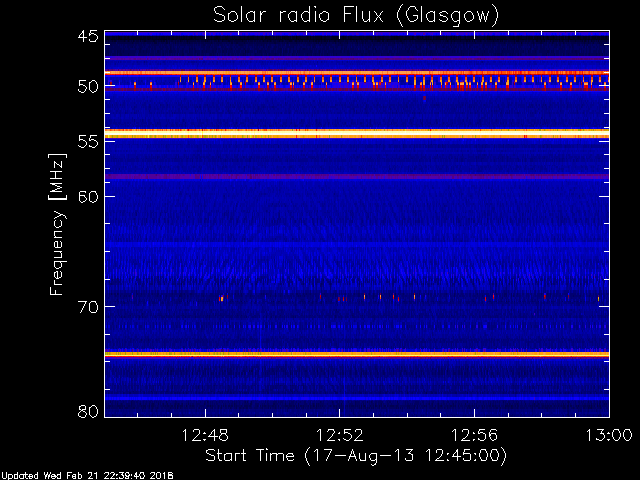Click the "Start Time (17-Aug-13 12:45:00)" label
640x480 pixels.
pos(356,455)
